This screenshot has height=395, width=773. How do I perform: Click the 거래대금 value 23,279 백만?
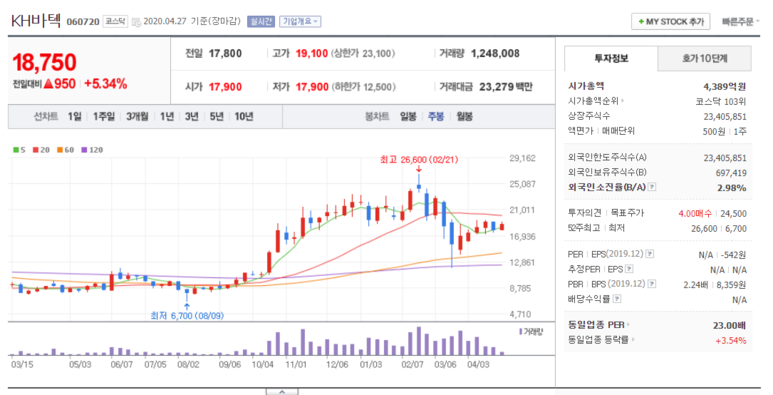(506, 87)
